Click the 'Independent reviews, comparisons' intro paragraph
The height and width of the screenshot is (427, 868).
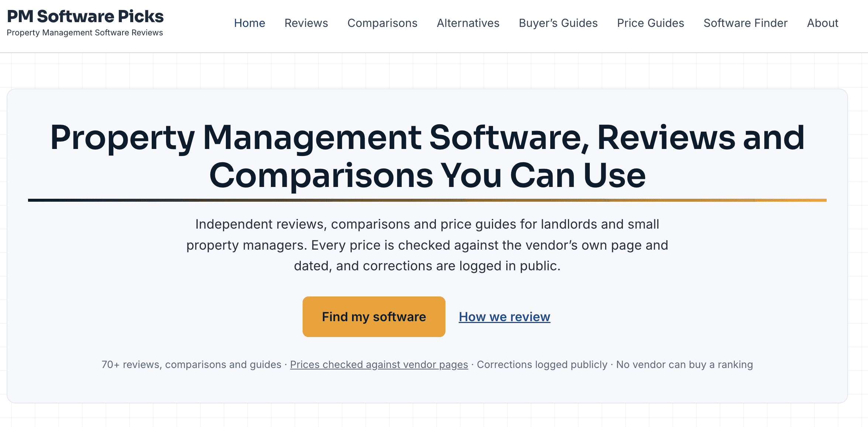click(x=427, y=245)
